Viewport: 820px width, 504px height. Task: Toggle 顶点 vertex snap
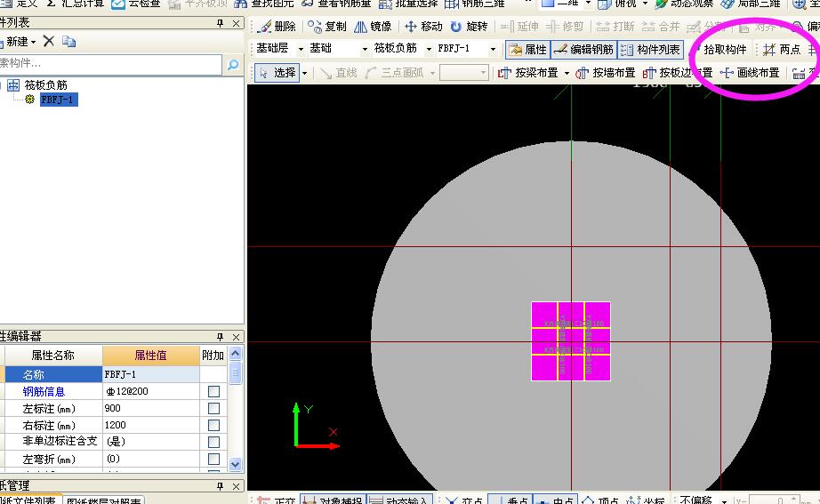click(x=599, y=500)
